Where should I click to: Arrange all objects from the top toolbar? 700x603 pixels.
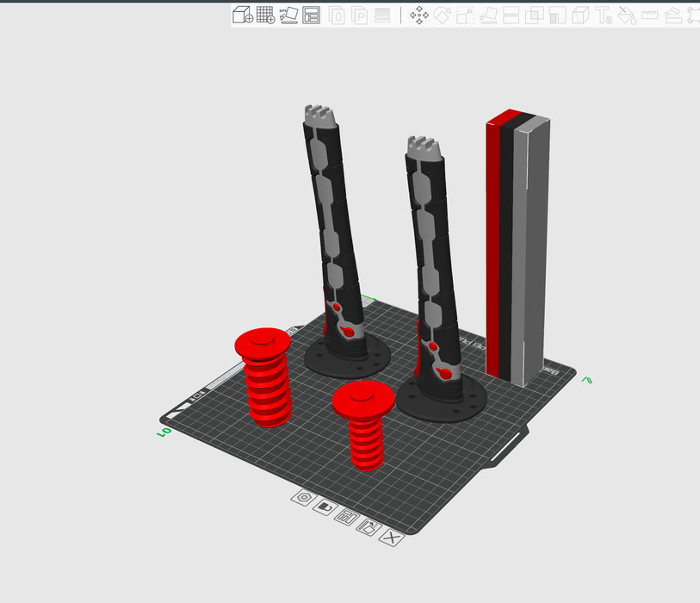tap(312, 15)
